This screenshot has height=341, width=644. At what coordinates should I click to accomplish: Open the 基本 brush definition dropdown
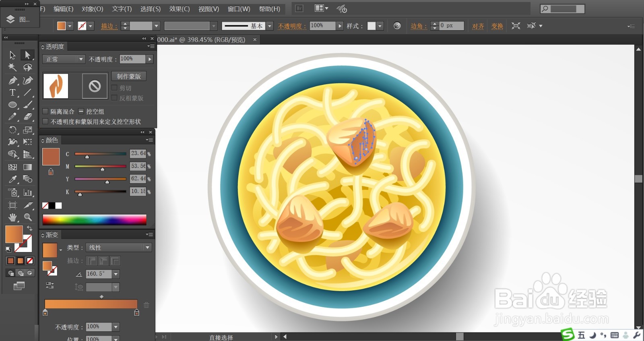click(x=270, y=26)
